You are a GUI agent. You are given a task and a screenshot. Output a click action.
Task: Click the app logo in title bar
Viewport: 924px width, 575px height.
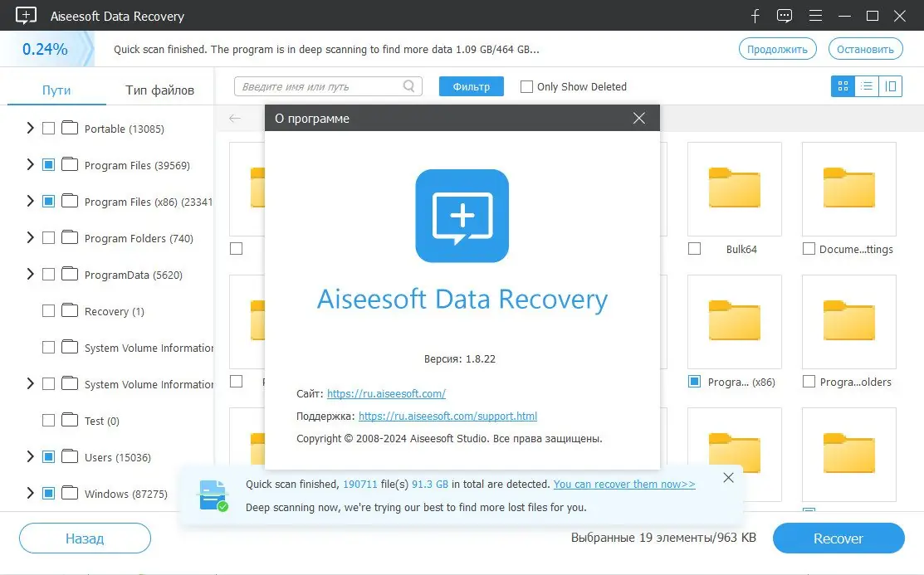(x=26, y=15)
